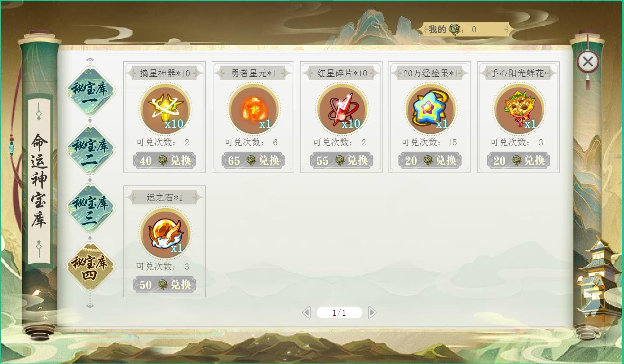This screenshot has width=624, height=364.
Task: Open the 秘宝库三 tab
Action: pos(90,208)
